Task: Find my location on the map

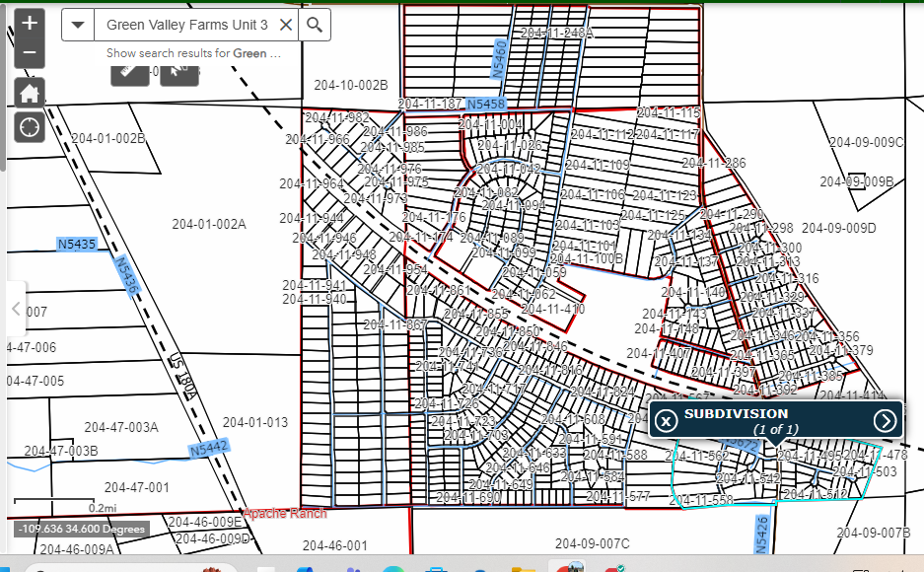Action: click(x=30, y=128)
